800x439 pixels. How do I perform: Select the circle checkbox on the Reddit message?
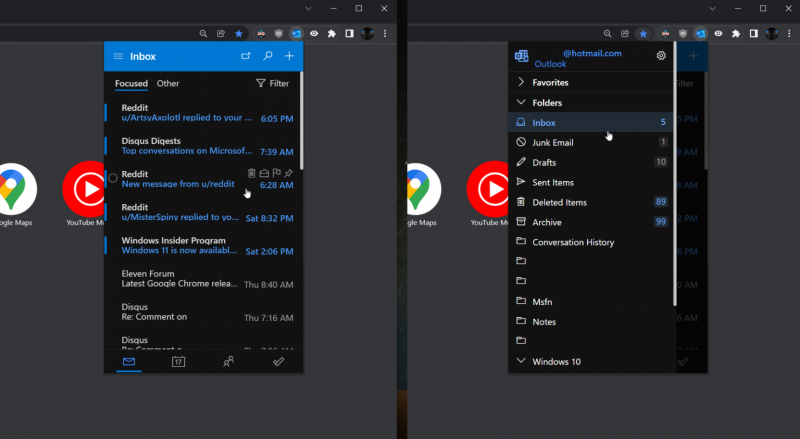click(x=113, y=178)
